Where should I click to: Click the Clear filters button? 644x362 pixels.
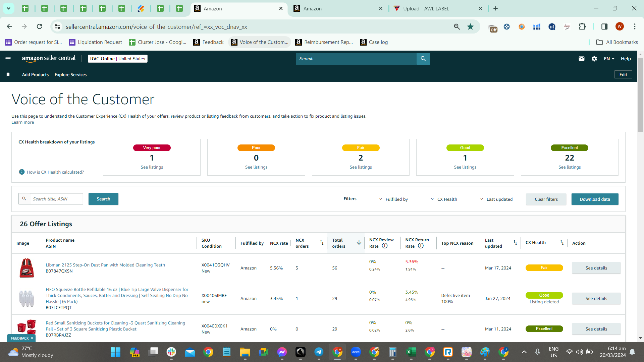(546, 199)
